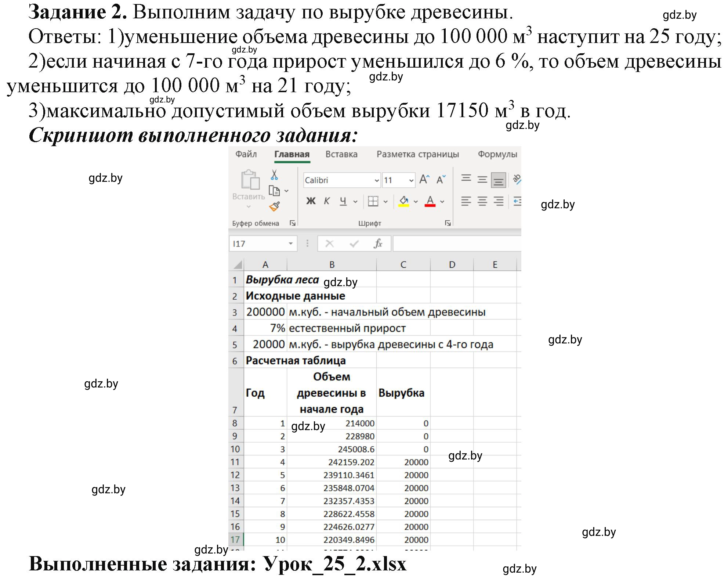
Task: Select column E header
Action: [x=495, y=265]
